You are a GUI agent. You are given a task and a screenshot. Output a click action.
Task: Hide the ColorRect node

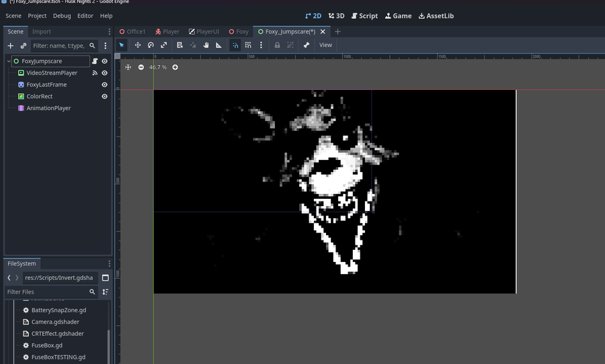pyautogui.click(x=105, y=97)
